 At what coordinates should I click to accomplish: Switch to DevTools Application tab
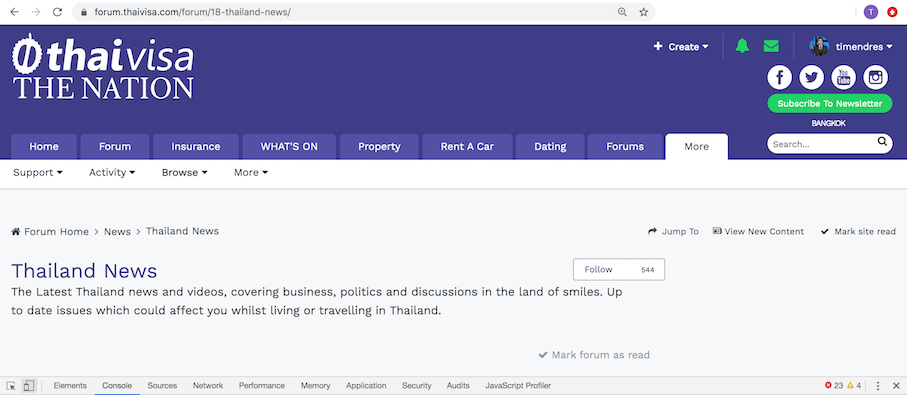point(366,386)
